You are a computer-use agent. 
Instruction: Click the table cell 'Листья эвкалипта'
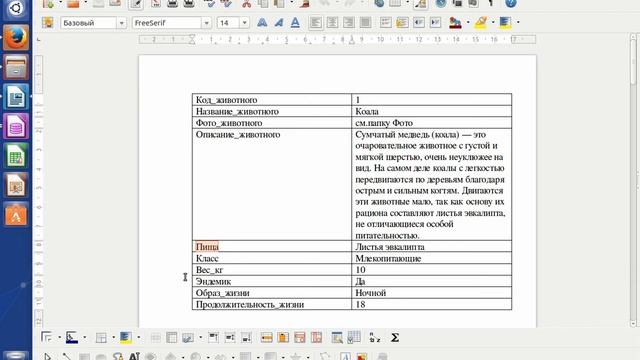click(x=431, y=247)
